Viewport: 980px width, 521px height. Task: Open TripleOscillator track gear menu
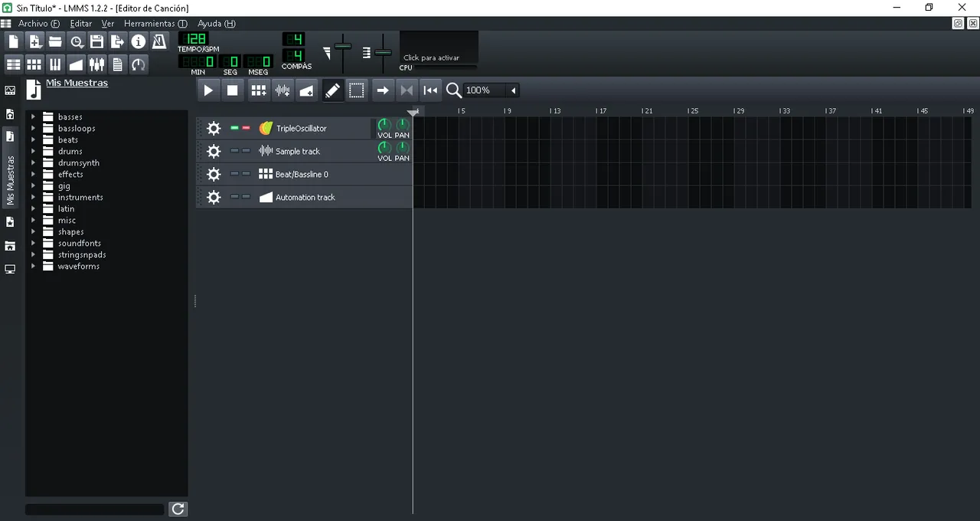pyautogui.click(x=214, y=129)
